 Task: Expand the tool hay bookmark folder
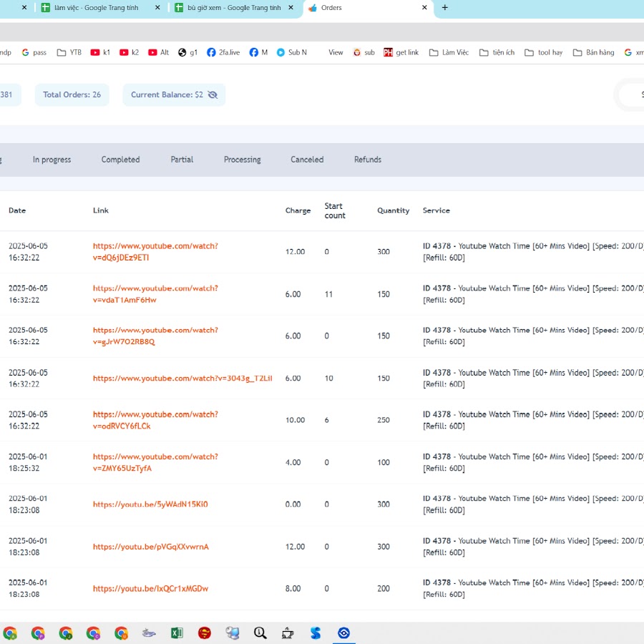click(x=543, y=52)
